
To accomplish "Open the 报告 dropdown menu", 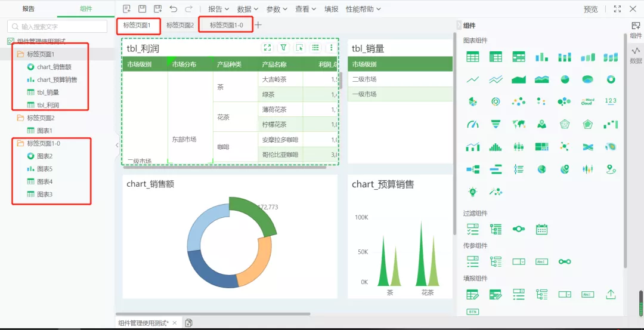I will pyautogui.click(x=218, y=8).
